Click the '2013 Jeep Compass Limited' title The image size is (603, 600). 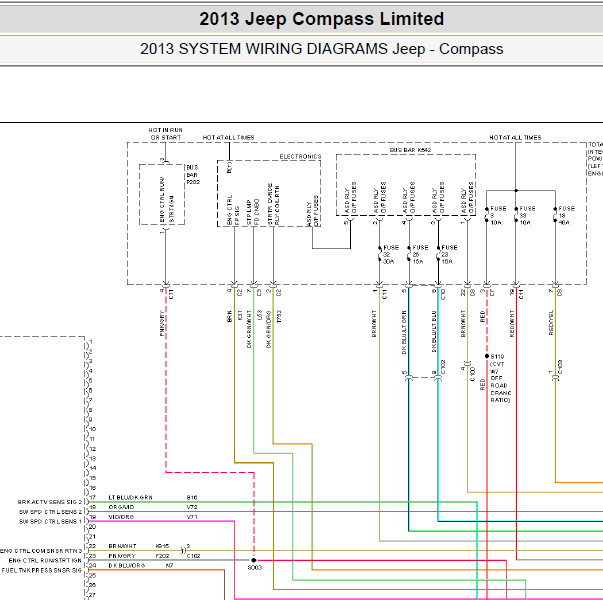click(321, 19)
